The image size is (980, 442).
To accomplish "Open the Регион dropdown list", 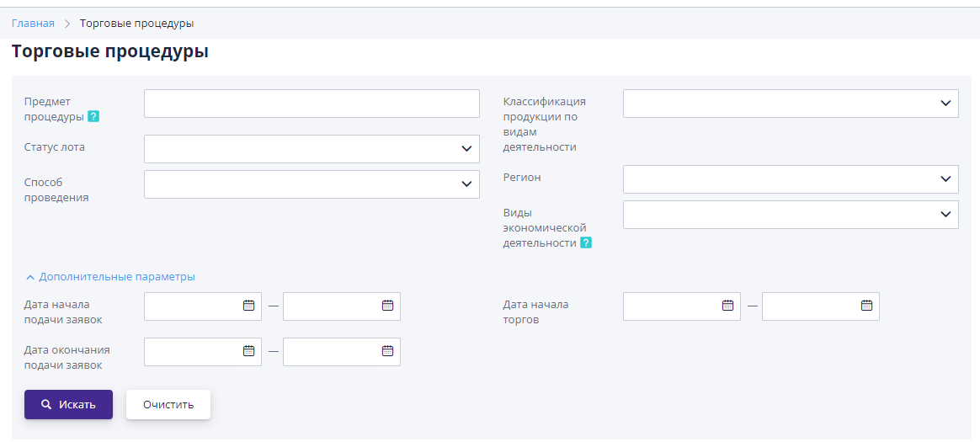I will (x=791, y=179).
